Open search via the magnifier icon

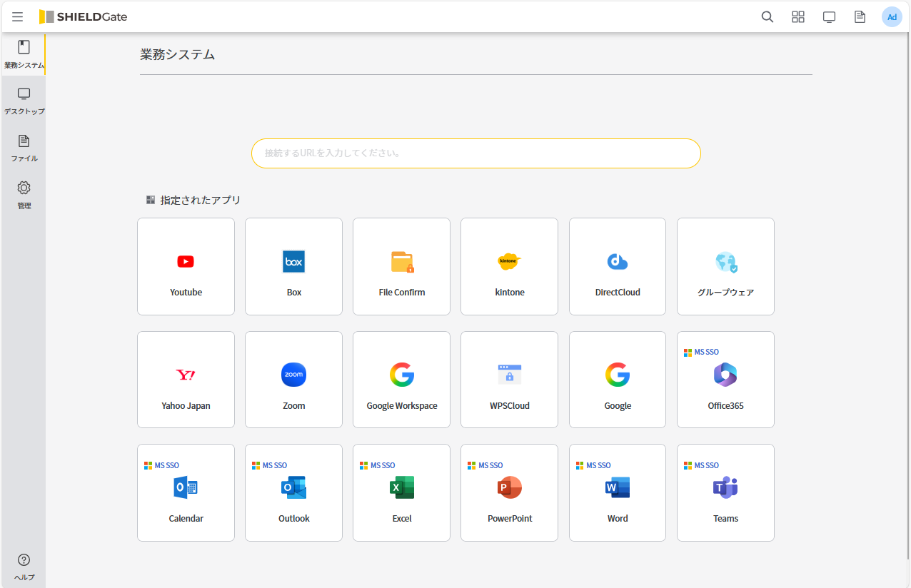click(767, 17)
